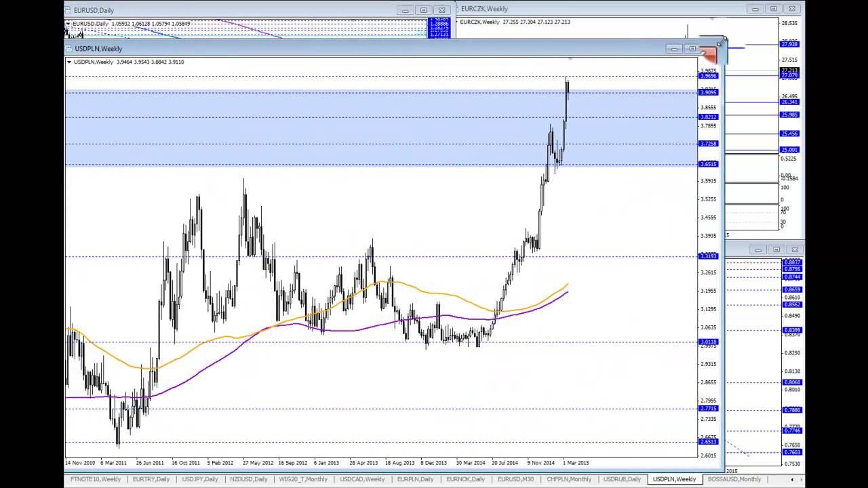Screen dimensions: 868x488
Task: Click the 1 Mar 2015 date label
Action: point(576,463)
